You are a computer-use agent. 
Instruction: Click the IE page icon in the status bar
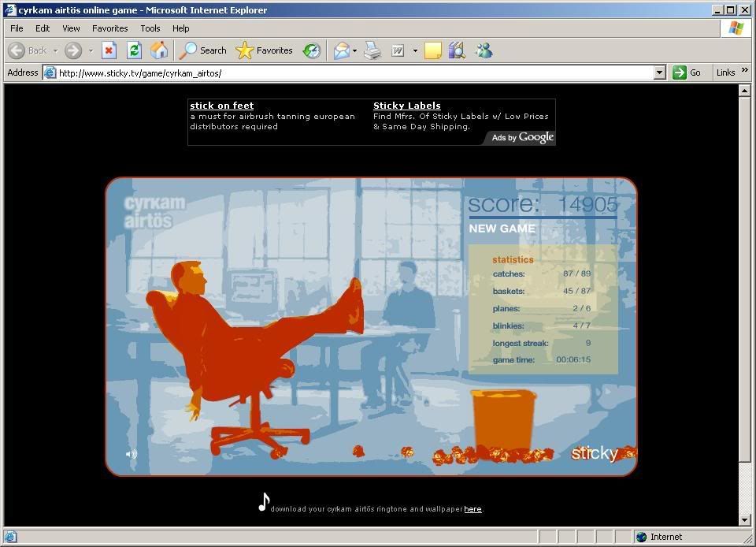[10, 537]
